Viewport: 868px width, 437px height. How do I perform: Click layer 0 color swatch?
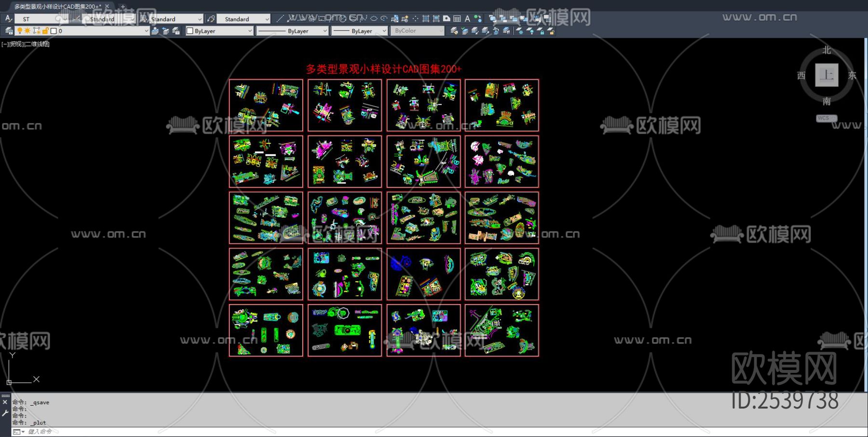pyautogui.click(x=54, y=31)
